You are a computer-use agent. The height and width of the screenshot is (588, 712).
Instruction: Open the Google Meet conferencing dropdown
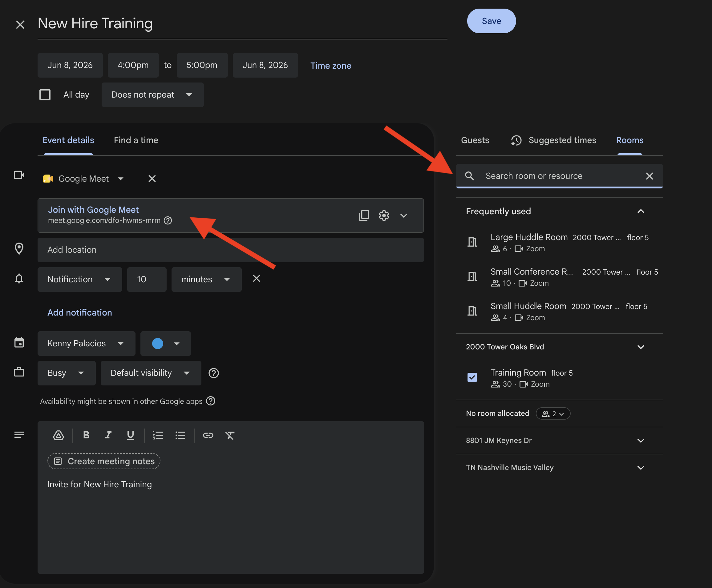(83, 179)
